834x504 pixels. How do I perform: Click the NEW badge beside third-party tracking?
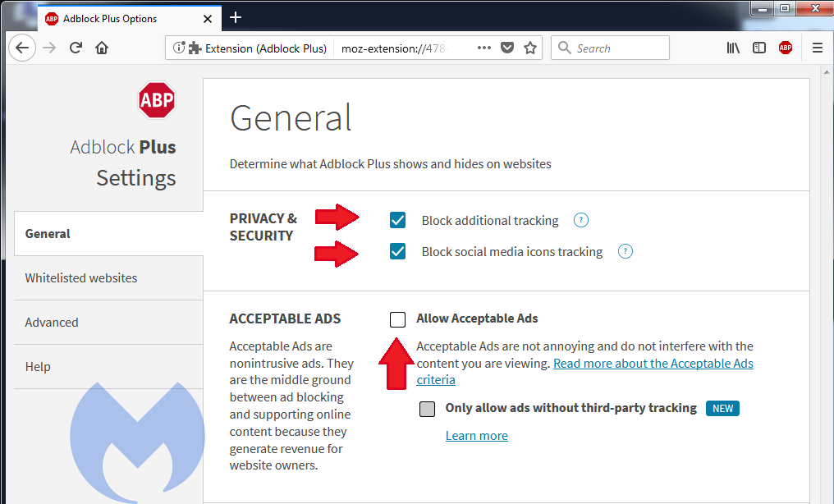[722, 408]
